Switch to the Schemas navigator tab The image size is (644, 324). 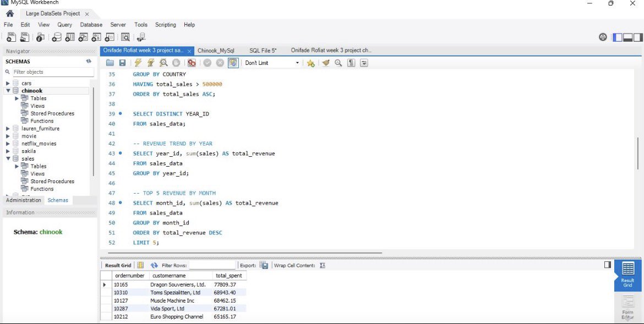click(x=58, y=200)
